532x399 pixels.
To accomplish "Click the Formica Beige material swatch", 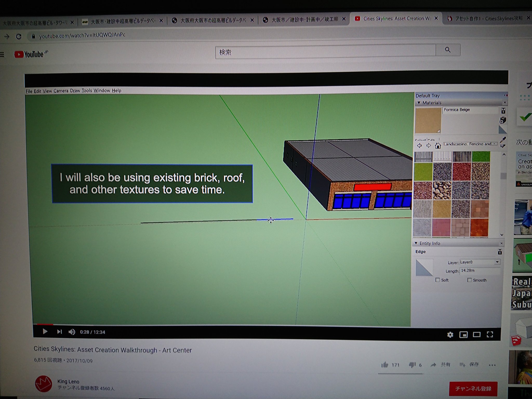I will pos(428,121).
